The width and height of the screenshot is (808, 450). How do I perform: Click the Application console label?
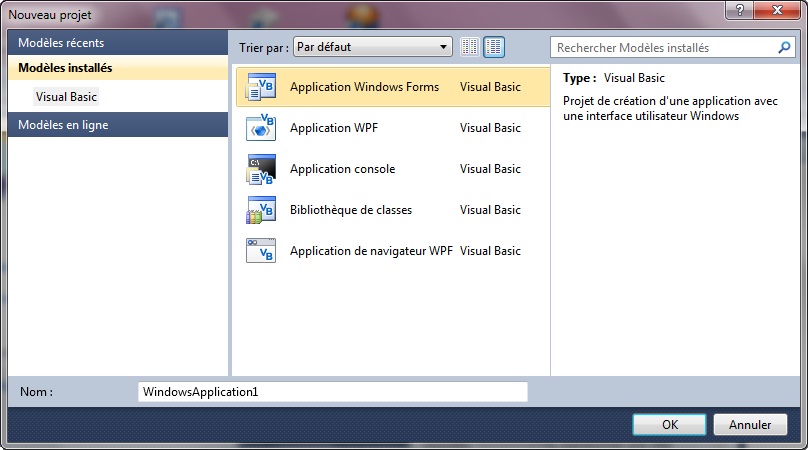[x=343, y=169]
